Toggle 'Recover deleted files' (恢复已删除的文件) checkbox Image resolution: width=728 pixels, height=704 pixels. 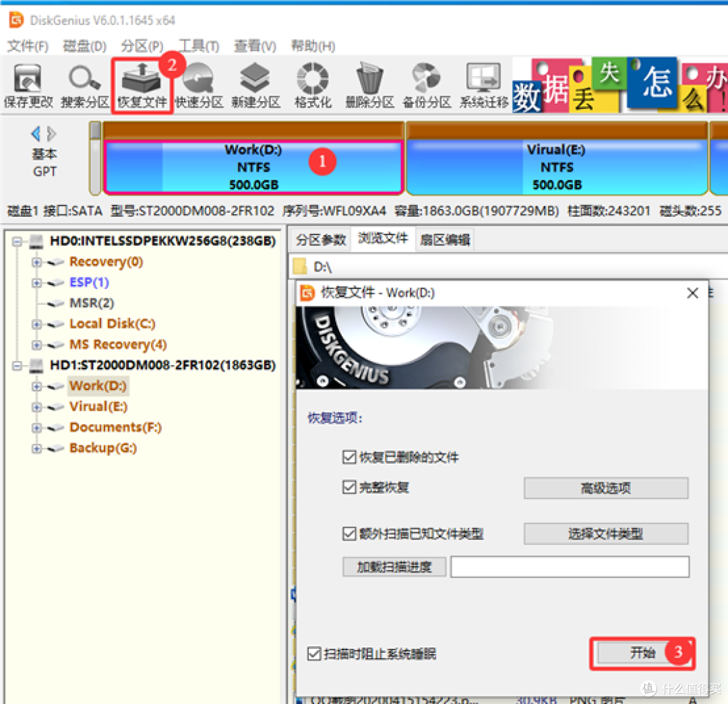349,457
